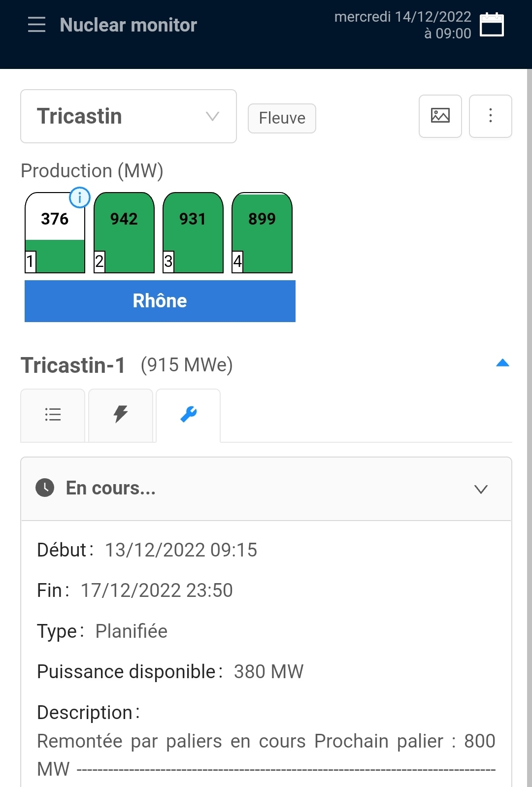Select reactor 2 showing 942 MW

(x=124, y=232)
